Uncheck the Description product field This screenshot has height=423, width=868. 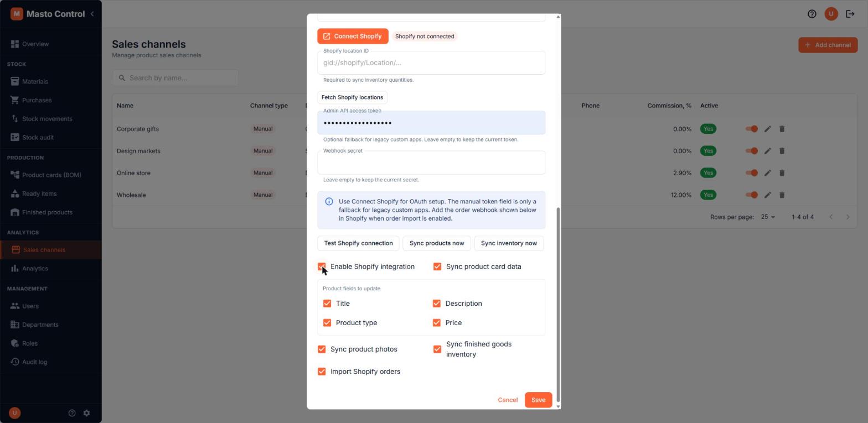point(437,304)
